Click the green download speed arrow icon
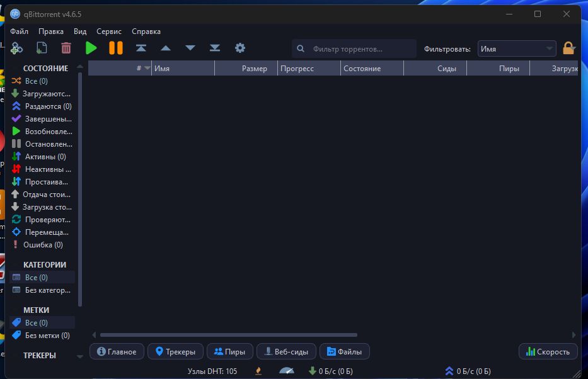Viewport: 588px width, 379px height. [x=313, y=371]
